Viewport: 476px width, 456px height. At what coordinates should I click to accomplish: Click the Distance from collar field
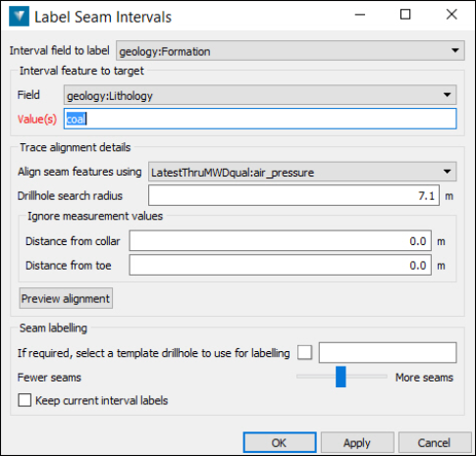280,241
